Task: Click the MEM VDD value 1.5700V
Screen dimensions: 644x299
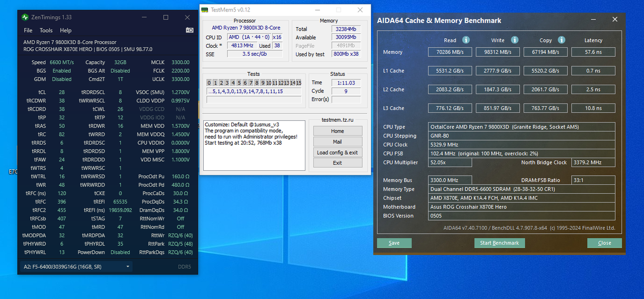Action: (x=180, y=126)
